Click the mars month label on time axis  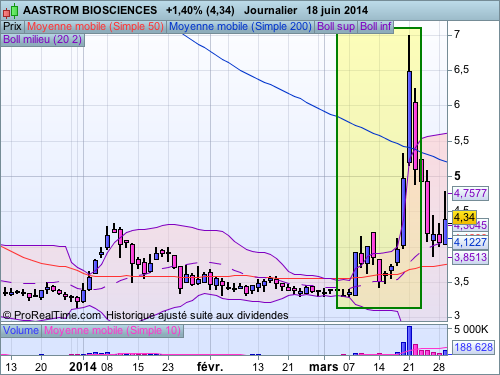click(323, 367)
